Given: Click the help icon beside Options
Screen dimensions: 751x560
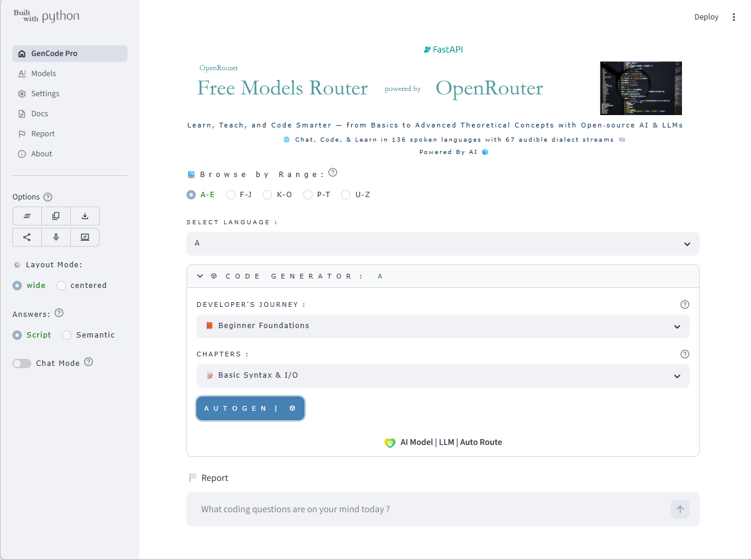Looking at the screenshot, I should 48,197.
